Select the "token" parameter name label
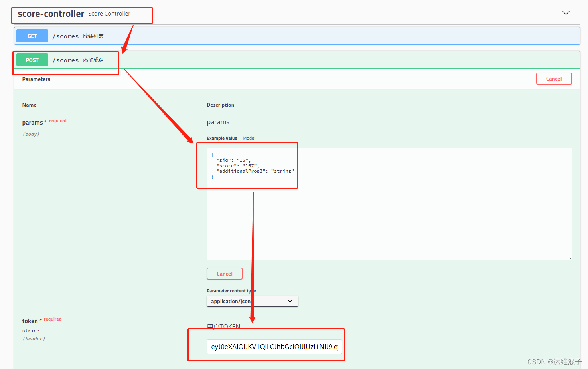This screenshot has height=369, width=588. click(30, 321)
